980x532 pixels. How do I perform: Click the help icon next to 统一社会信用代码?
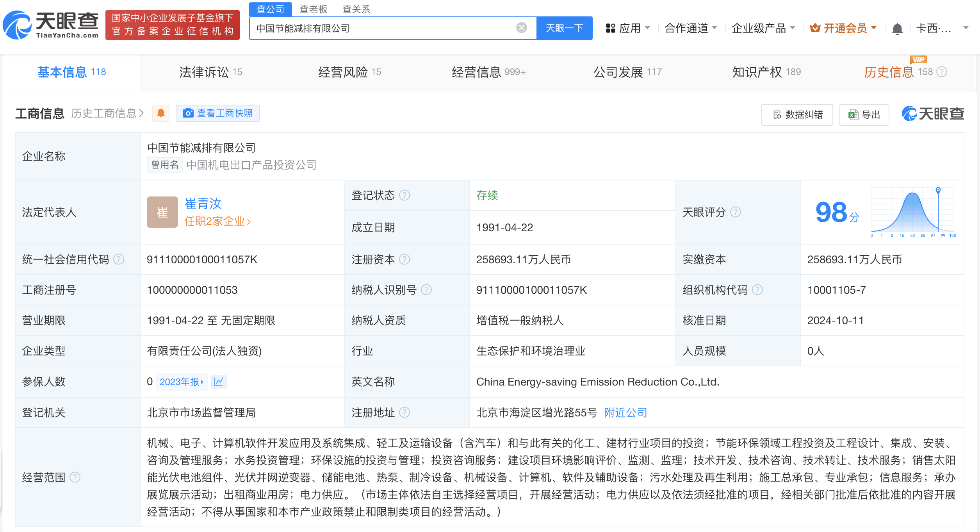[x=119, y=259]
